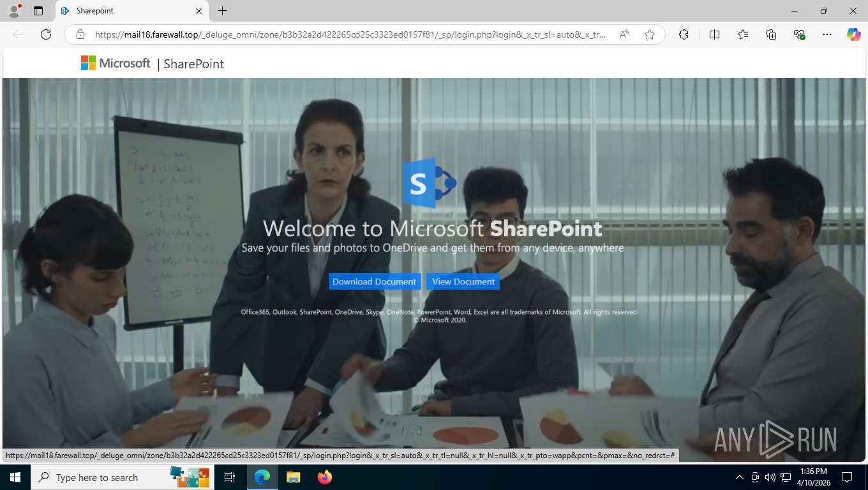Click the View Document button
Image resolution: width=868 pixels, height=490 pixels.
click(x=463, y=281)
